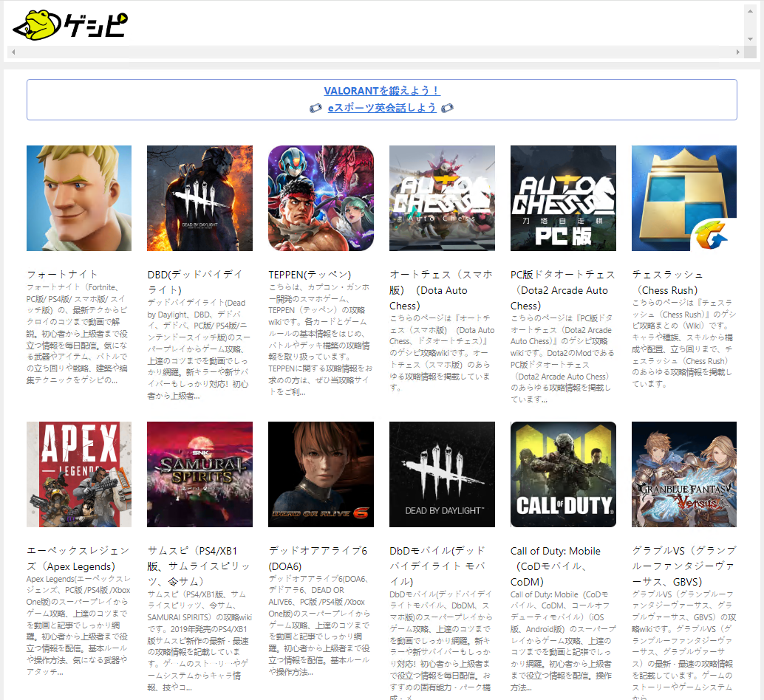Click the header horizontal scroll-left arrow

point(13,52)
